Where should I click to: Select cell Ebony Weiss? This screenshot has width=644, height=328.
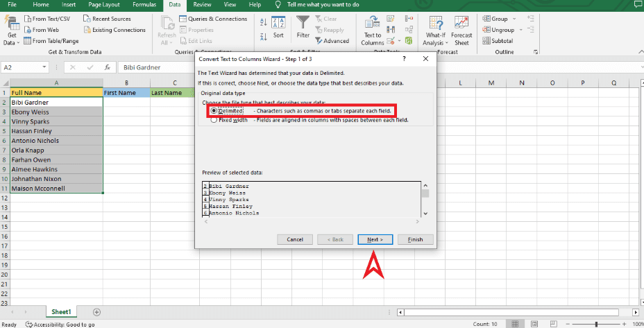tap(56, 112)
